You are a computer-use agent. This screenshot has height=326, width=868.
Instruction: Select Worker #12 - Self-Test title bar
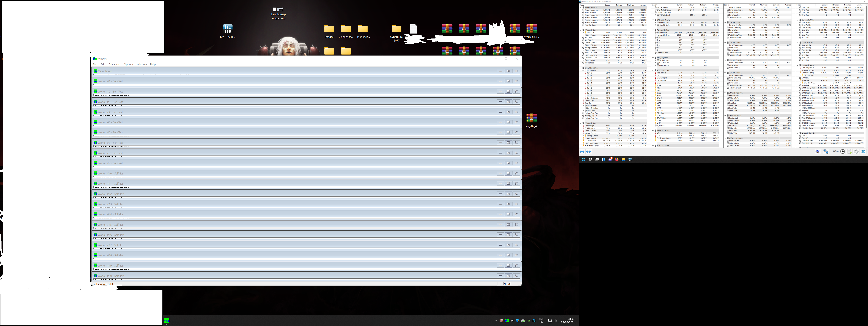[x=306, y=194]
